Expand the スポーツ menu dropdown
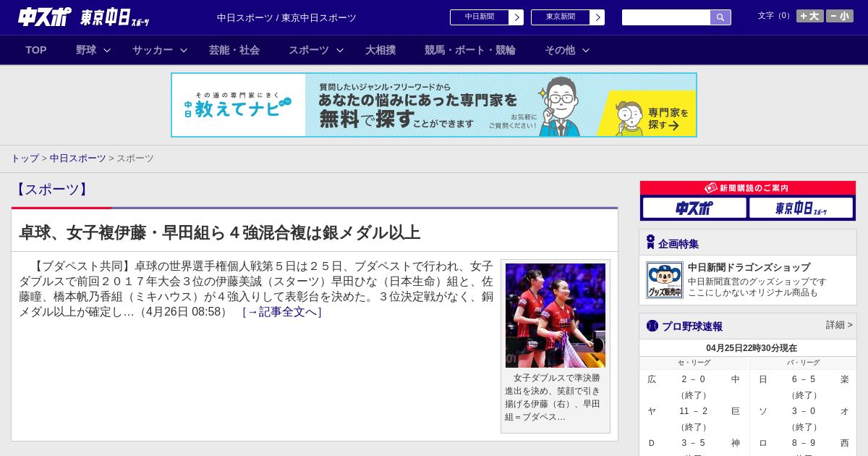Viewport: 868px width, 456px height. point(316,50)
